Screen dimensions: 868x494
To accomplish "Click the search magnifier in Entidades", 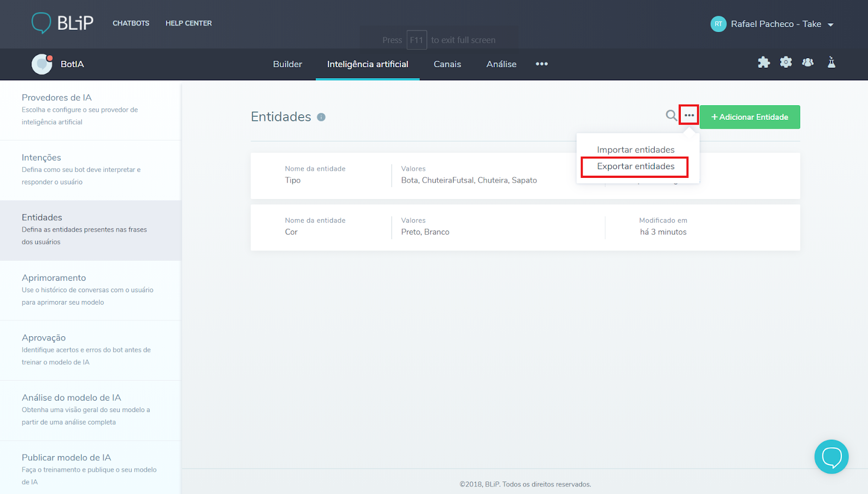I will pos(671,116).
